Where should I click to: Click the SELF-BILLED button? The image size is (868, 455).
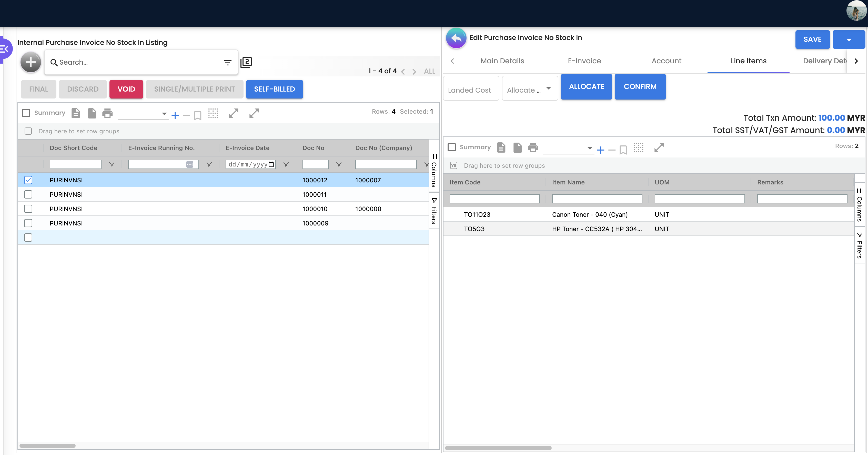(x=274, y=89)
